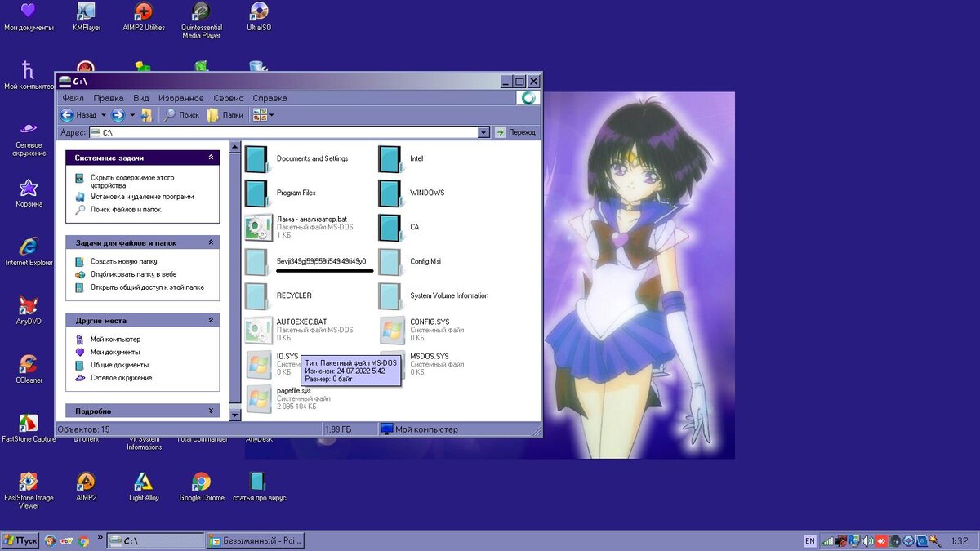This screenshot has width=980, height=551.
Task: Click Скрыть содержимое этого устройства link
Action: (x=132, y=180)
